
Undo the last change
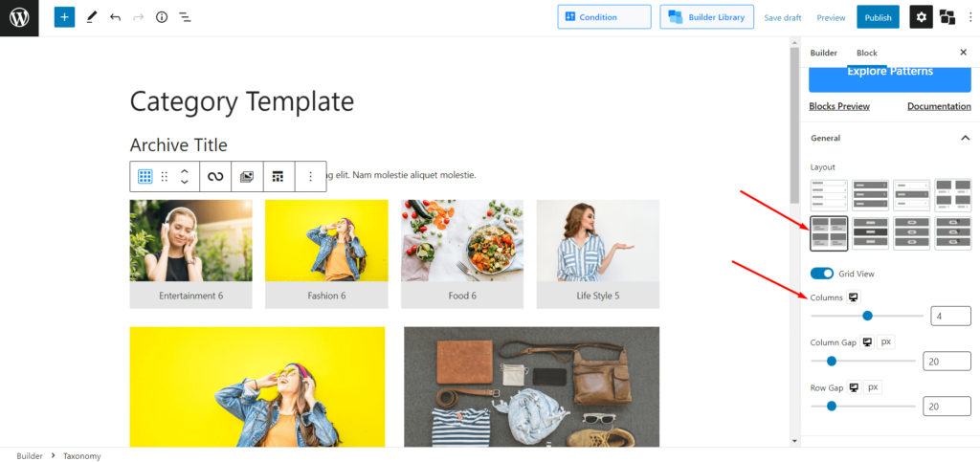pyautogui.click(x=115, y=17)
